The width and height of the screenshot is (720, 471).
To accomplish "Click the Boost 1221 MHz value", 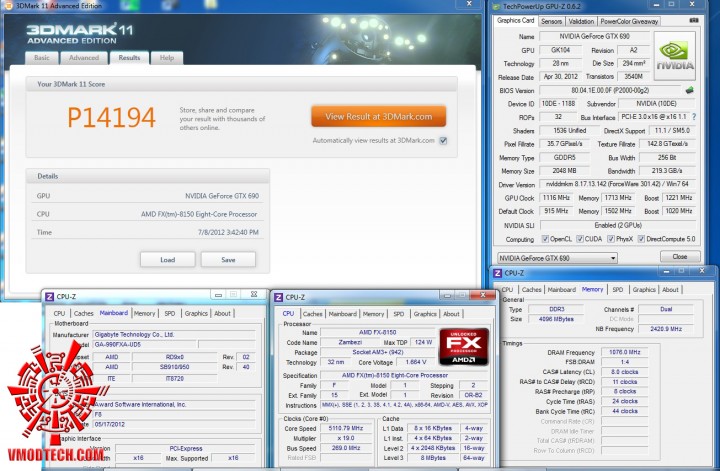I will [679, 198].
